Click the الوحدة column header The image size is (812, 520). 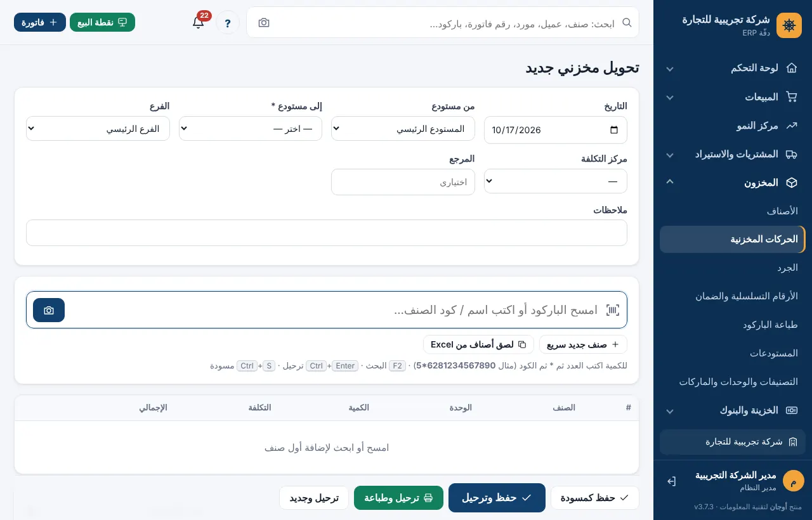point(461,408)
